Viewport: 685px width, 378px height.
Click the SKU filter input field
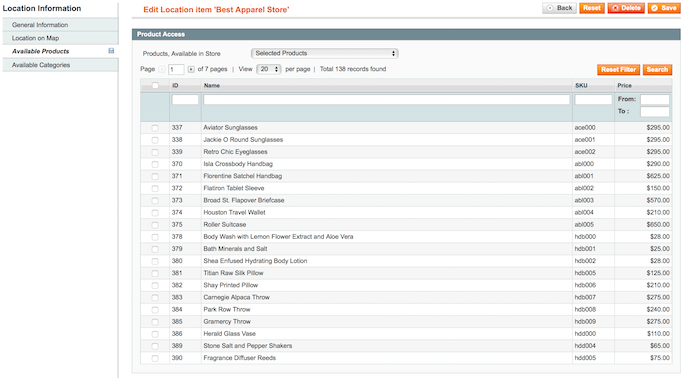point(593,100)
